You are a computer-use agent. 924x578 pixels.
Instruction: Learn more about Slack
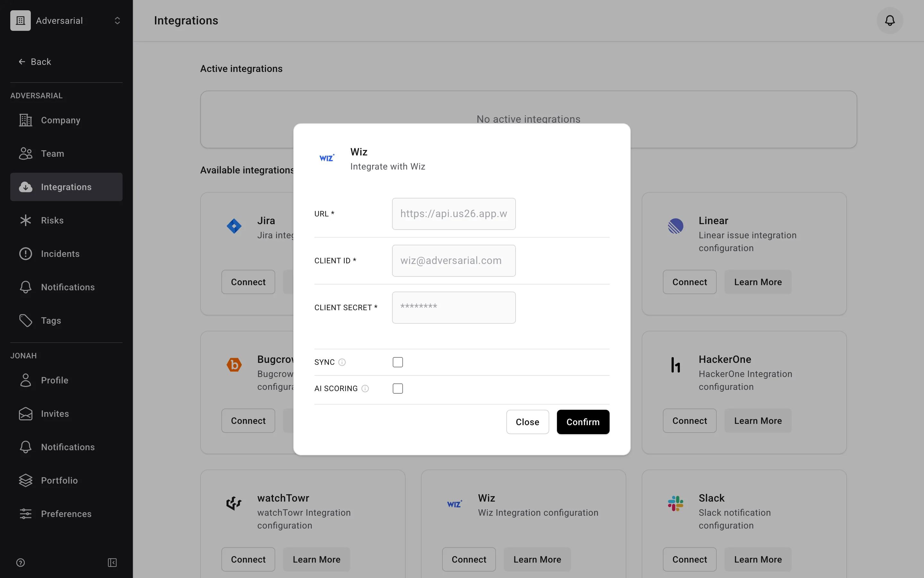point(758,560)
